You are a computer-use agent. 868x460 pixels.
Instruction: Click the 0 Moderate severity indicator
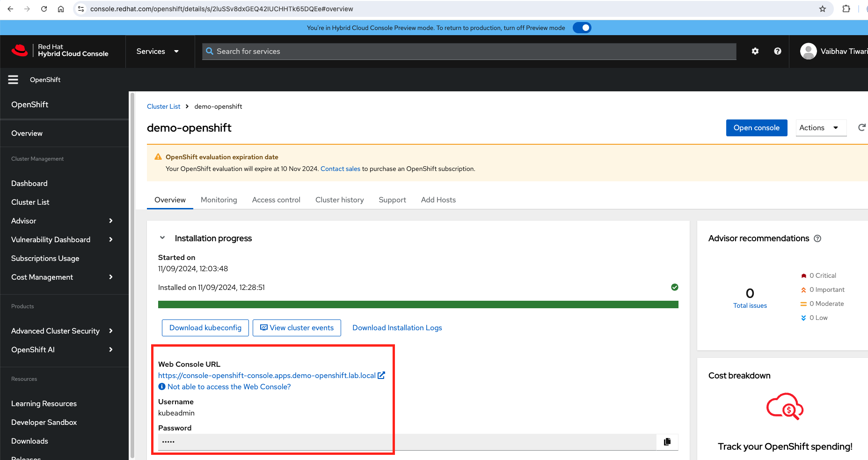pos(822,304)
